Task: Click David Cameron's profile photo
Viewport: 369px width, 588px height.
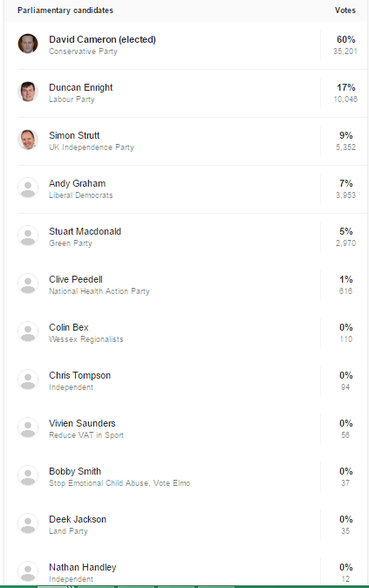Action: tap(28, 44)
